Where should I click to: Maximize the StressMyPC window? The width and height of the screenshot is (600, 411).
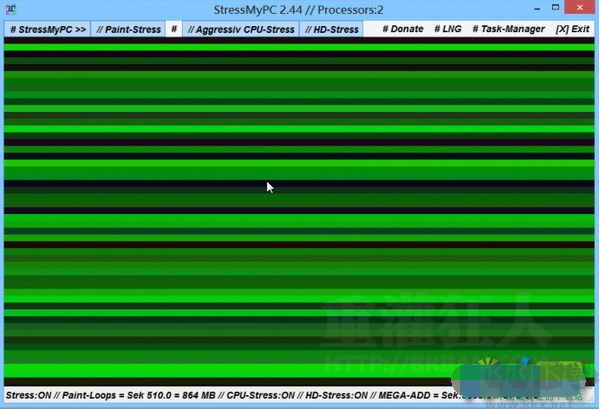(x=555, y=7)
